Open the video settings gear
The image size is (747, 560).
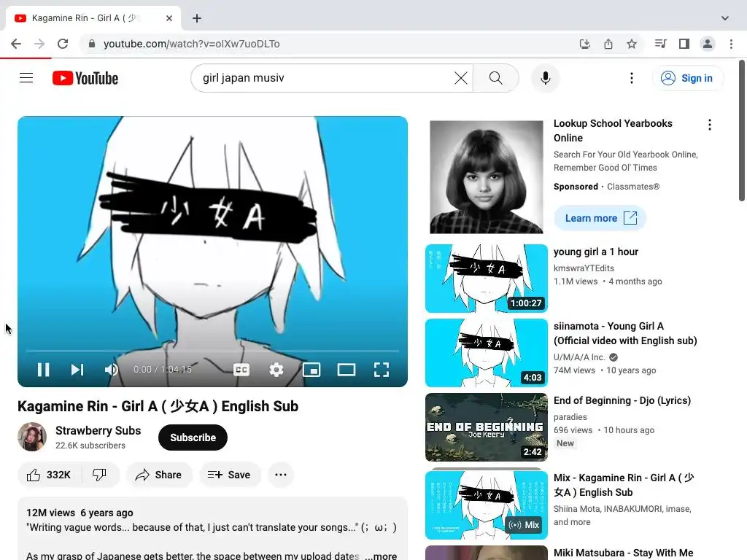tap(276, 370)
